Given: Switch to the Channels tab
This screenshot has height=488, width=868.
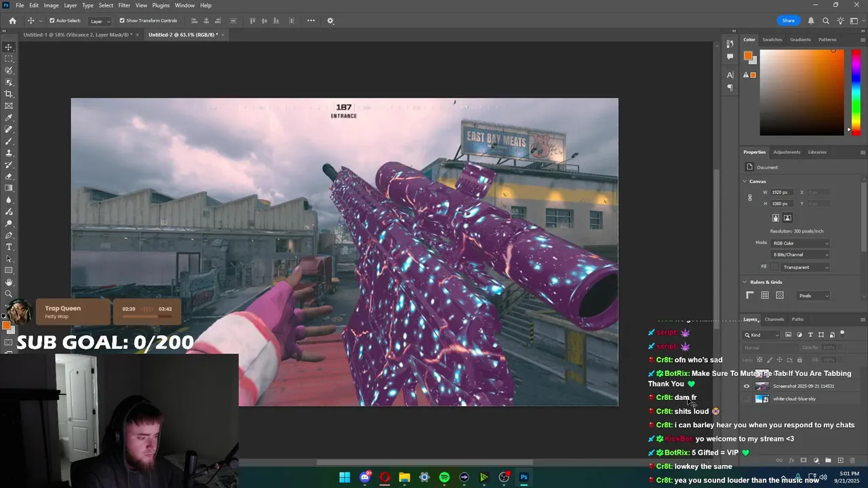Looking at the screenshot, I should [x=774, y=319].
